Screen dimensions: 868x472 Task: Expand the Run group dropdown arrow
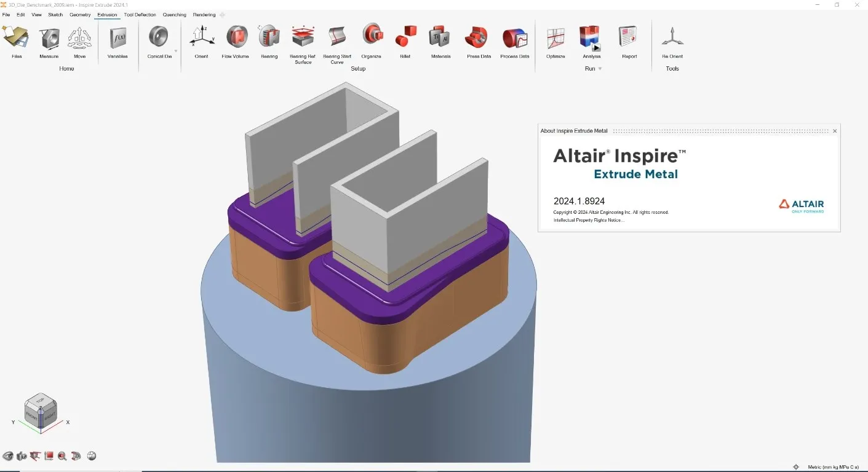point(600,69)
